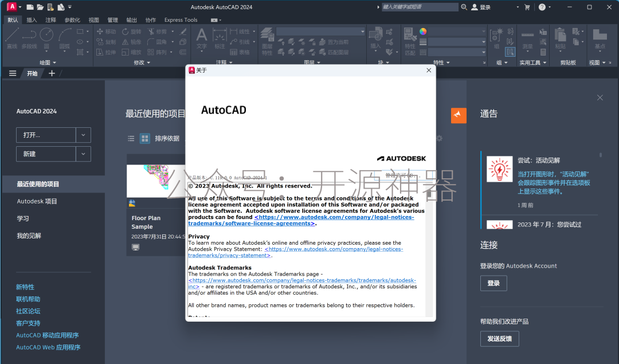Viewport: 619px width, 364px height.
Task: Click the Fillet (圆角) icon
Action: 151,42
